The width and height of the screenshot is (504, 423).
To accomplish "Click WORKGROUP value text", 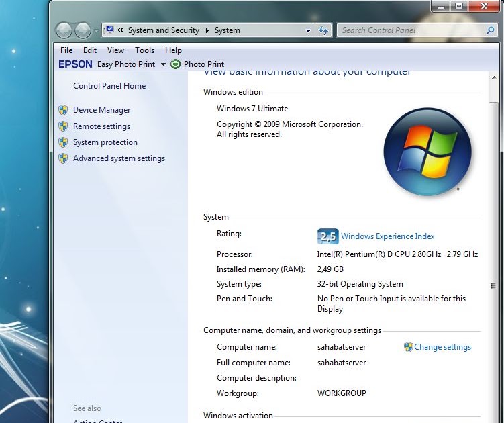I will pyautogui.click(x=342, y=393).
